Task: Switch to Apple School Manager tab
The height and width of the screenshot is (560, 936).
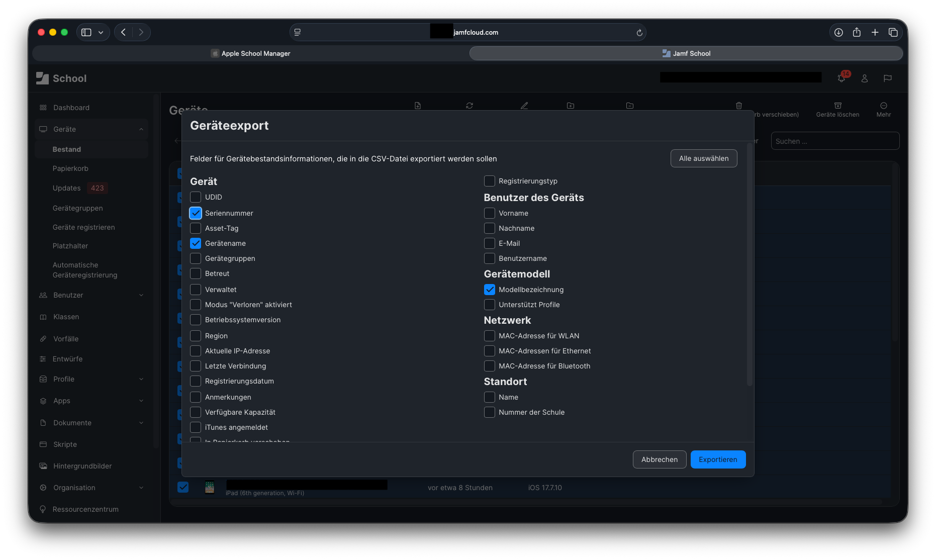Action: click(x=251, y=53)
